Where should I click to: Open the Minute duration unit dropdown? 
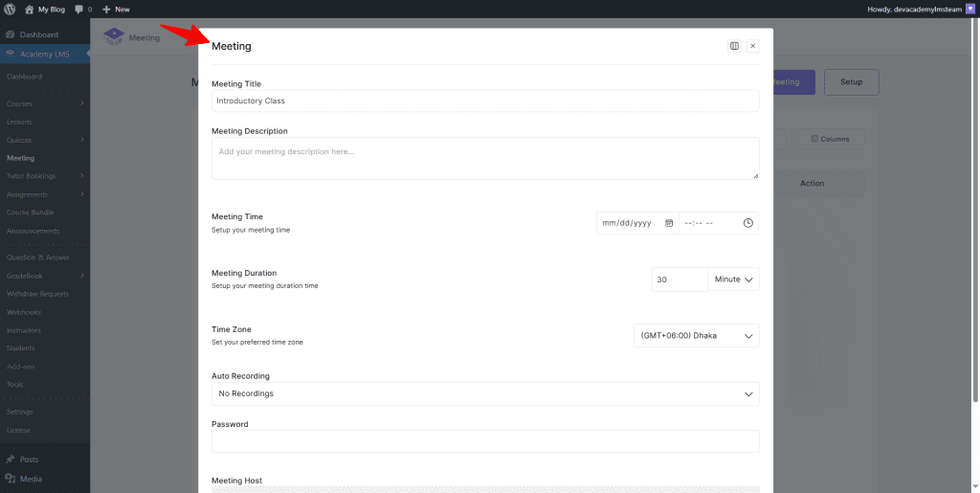pyautogui.click(x=734, y=280)
